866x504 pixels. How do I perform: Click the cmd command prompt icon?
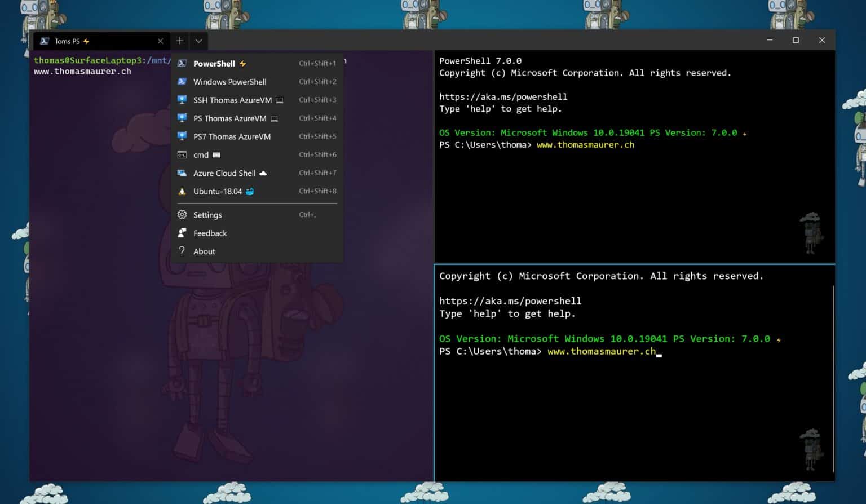tap(182, 154)
